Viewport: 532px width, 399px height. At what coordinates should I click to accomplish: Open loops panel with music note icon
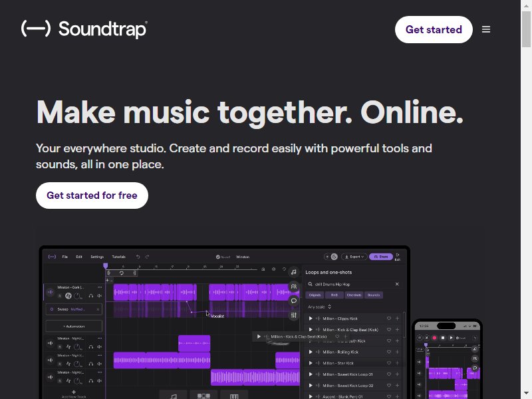(x=294, y=272)
